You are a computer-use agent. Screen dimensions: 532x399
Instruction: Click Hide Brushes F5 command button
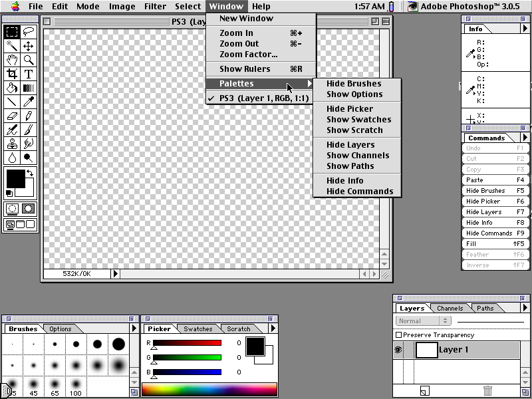tap(495, 191)
